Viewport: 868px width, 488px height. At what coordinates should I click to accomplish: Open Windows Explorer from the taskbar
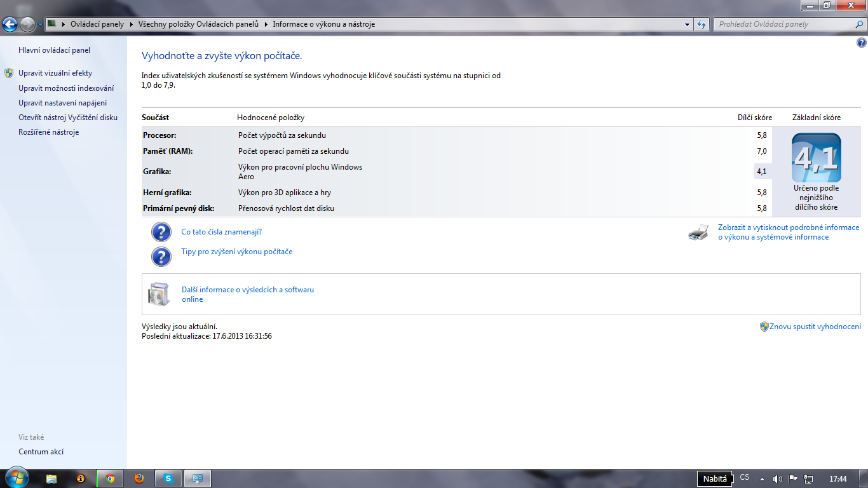51,478
